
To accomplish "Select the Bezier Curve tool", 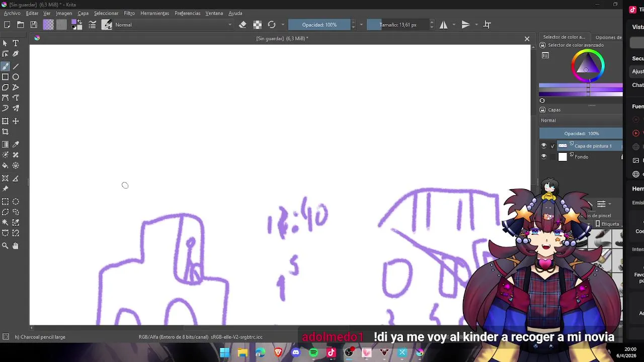I will coord(5,98).
